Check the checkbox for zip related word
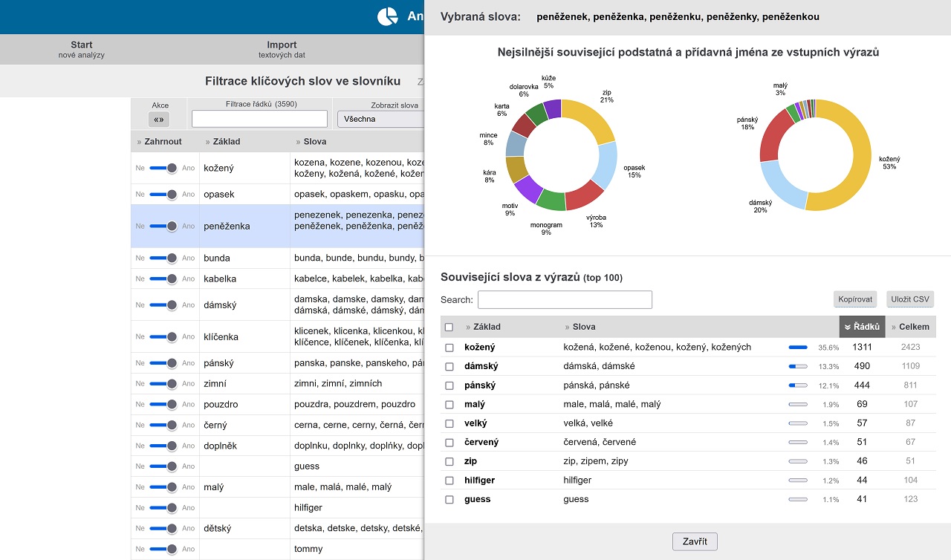This screenshot has height=560, width=951. [x=449, y=461]
